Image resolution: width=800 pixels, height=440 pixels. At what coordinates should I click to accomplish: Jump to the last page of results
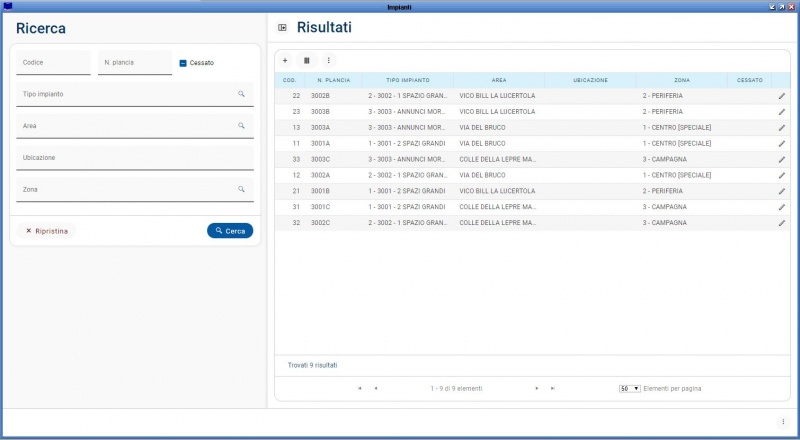553,388
